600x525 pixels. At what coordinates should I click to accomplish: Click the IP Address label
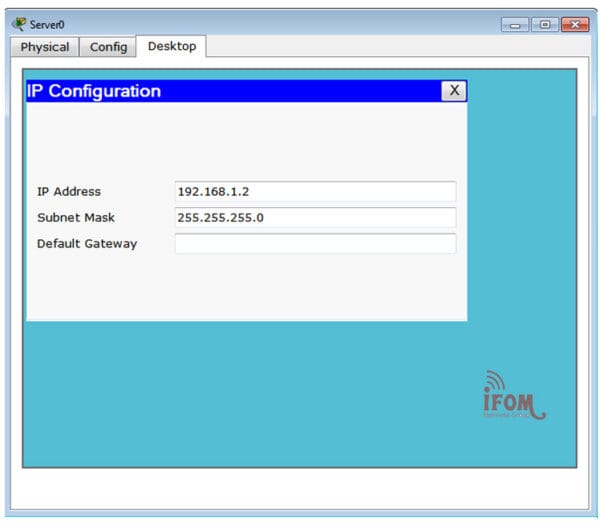[69, 192]
